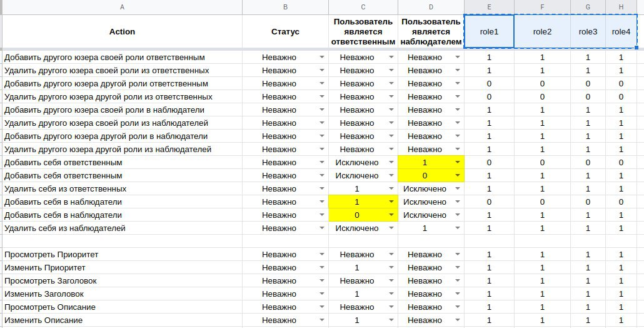Select the role1 header cell
This screenshot has width=644, height=328.
(x=489, y=32)
